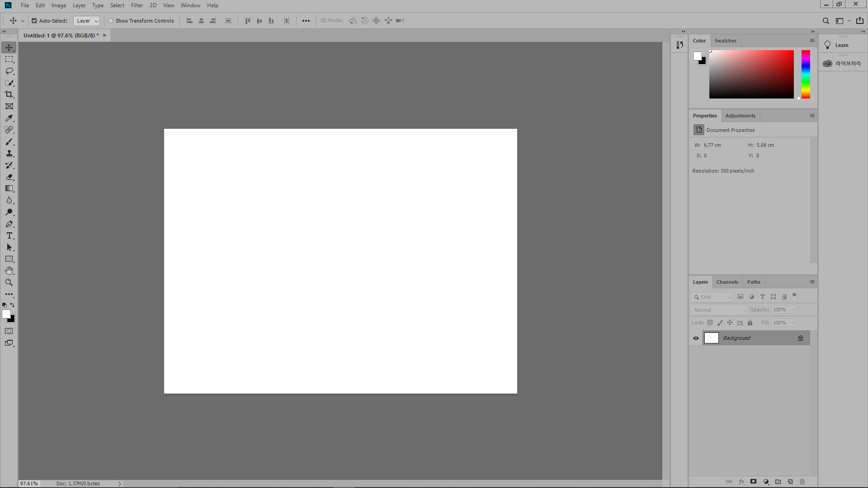Select the Zoom tool in toolbar

point(9,282)
